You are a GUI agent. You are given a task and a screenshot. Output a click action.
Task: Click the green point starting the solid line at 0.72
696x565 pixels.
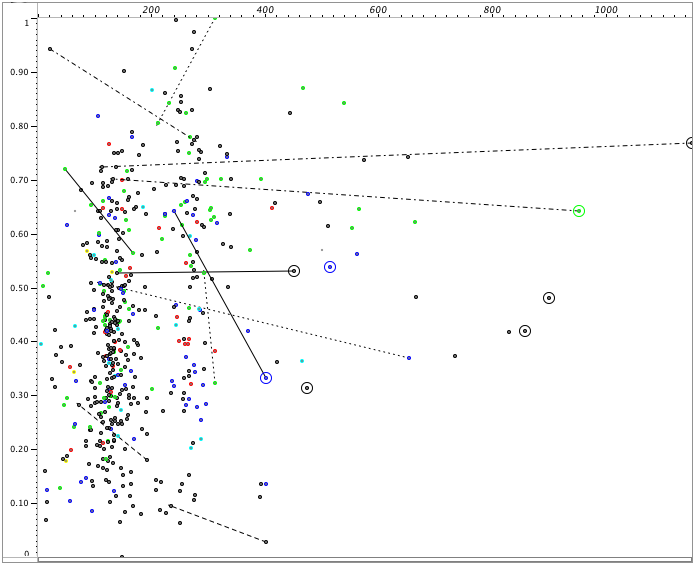[65, 169]
